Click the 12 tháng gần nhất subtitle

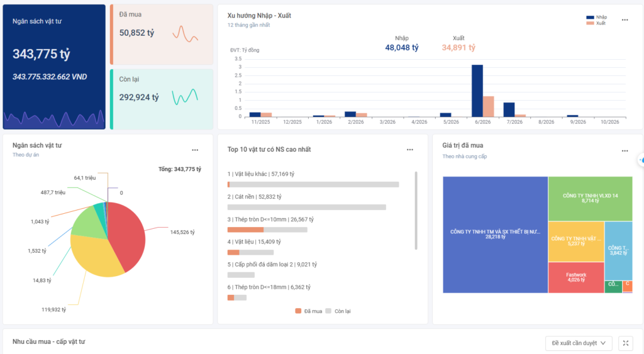pos(248,25)
